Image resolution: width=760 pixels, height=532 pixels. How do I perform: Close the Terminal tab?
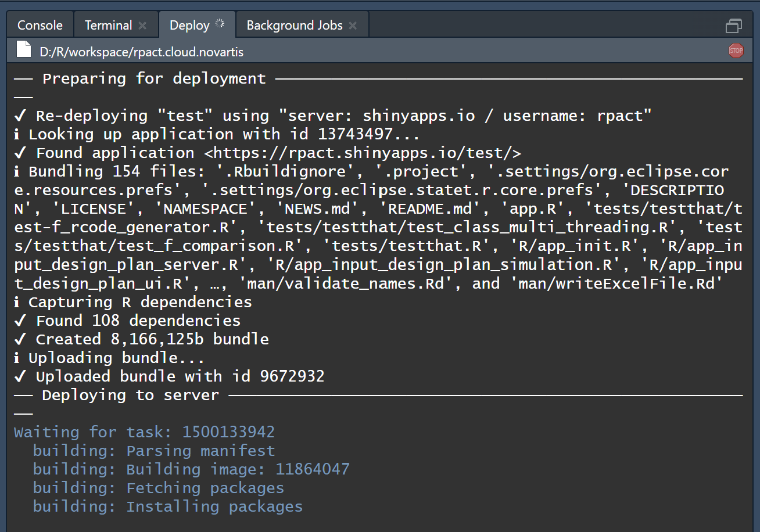tap(142, 25)
